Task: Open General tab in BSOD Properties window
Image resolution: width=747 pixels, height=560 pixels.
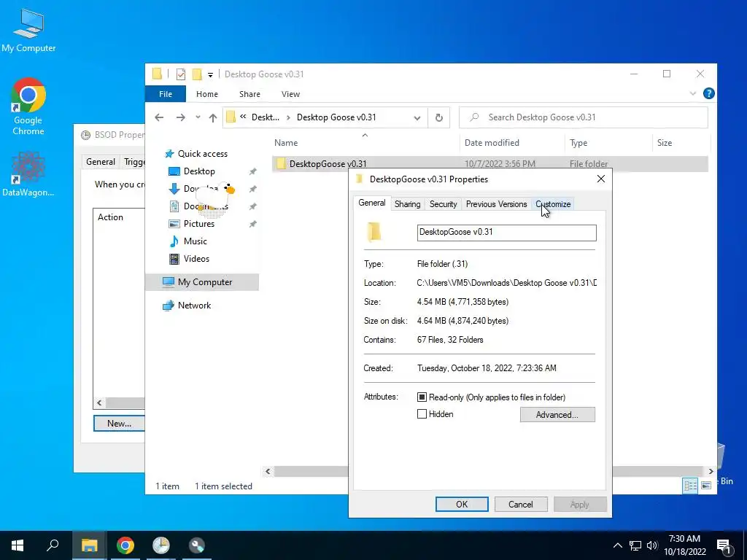Action: 101,162
